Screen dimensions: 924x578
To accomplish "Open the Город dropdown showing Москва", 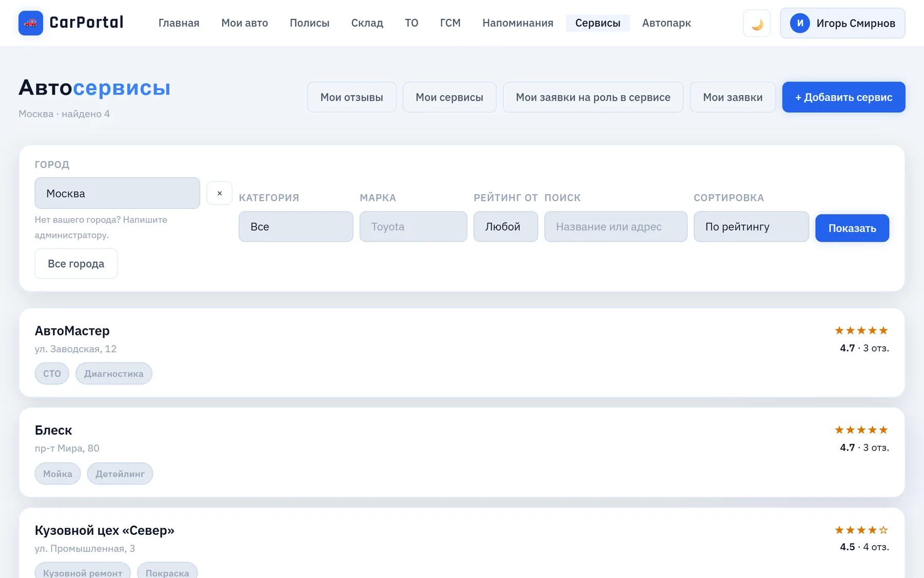I will pos(117,193).
